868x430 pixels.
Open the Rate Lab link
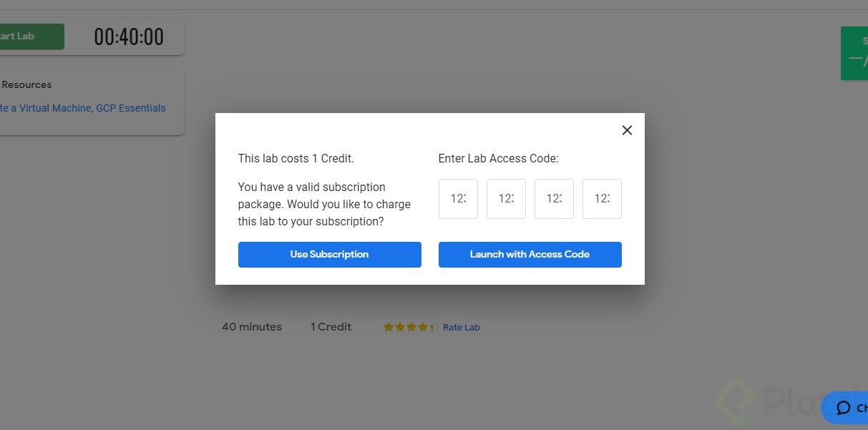click(462, 328)
